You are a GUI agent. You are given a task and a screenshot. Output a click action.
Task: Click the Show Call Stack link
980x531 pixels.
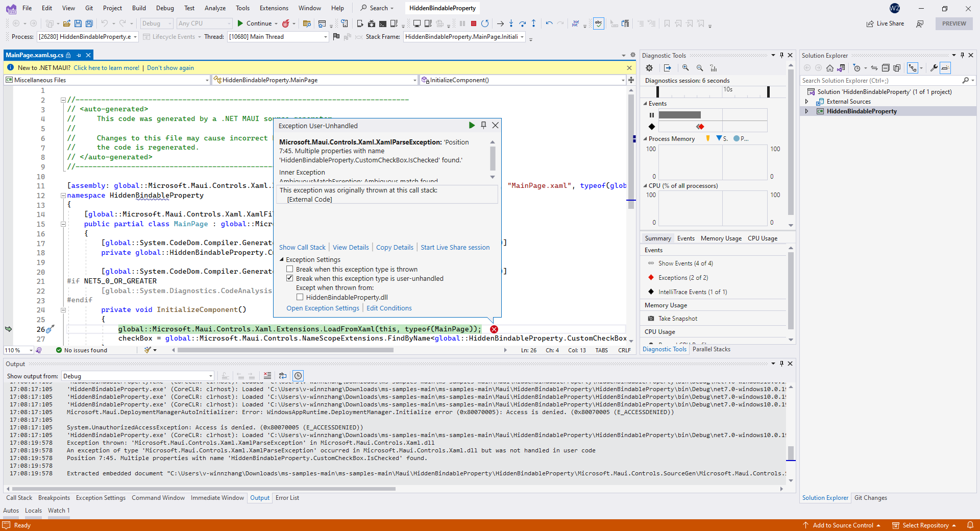coord(302,247)
